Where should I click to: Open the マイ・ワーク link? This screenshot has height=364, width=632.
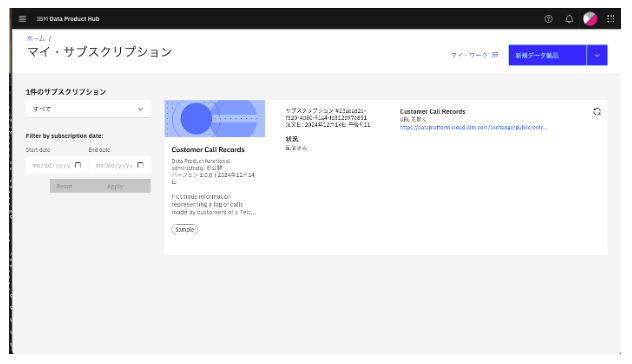[474, 55]
